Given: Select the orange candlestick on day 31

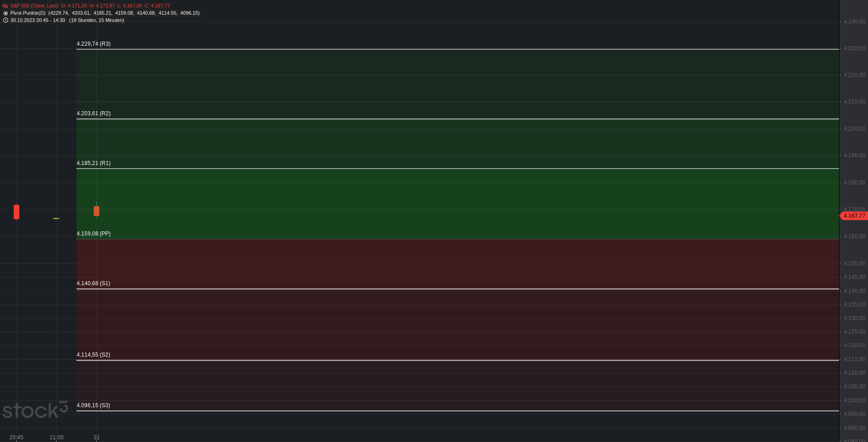Looking at the screenshot, I should coord(96,211).
